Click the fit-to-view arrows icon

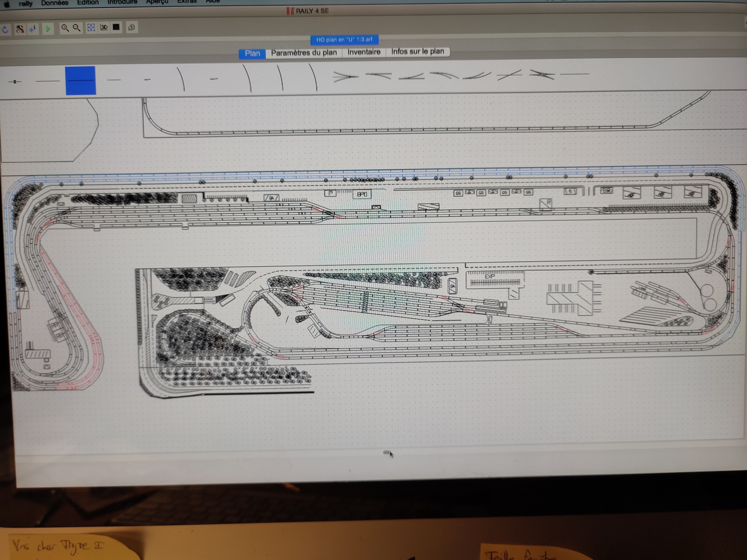coord(91,27)
